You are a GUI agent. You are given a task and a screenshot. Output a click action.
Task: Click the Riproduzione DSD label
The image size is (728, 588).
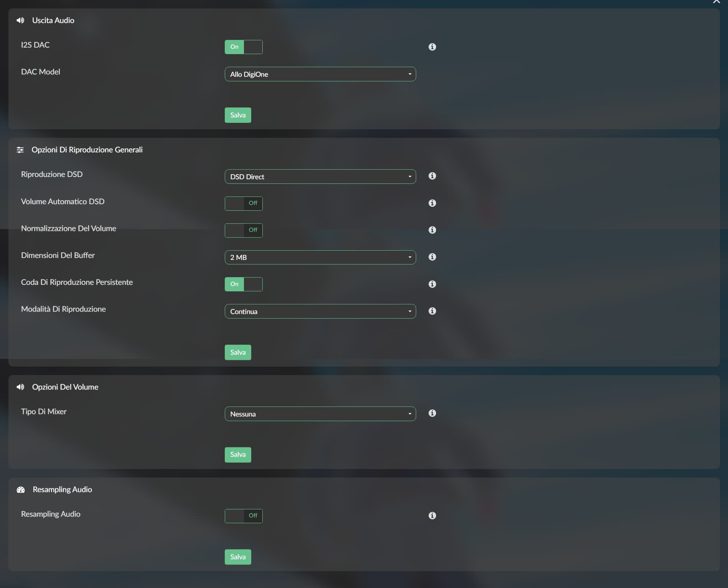tap(52, 174)
